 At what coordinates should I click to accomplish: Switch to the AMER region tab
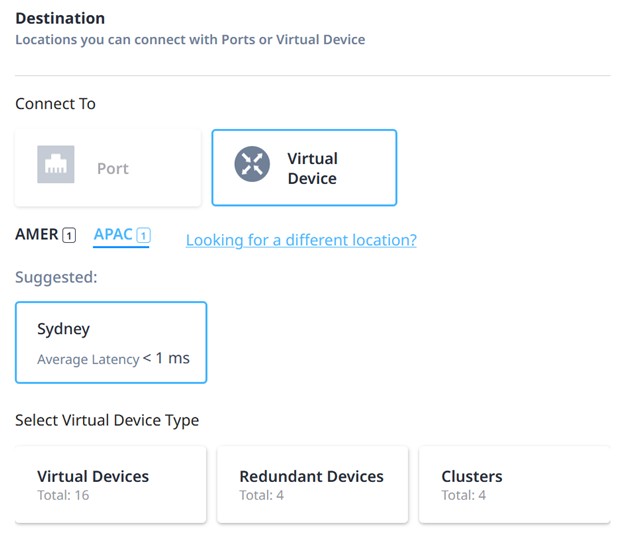pos(45,234)
